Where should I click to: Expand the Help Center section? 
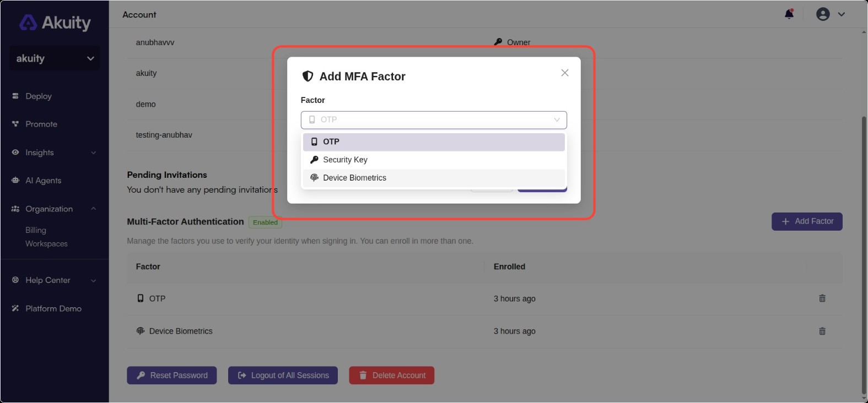[x=54, y=280]
